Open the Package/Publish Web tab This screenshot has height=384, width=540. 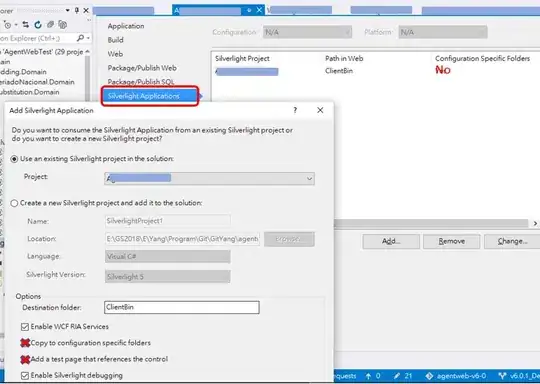142,68
